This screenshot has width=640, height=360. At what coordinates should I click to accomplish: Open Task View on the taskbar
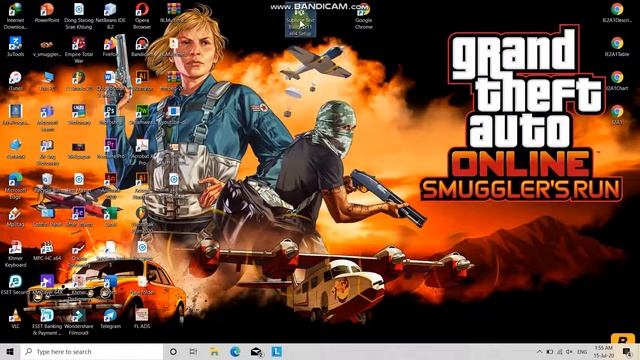coord(193,351)
